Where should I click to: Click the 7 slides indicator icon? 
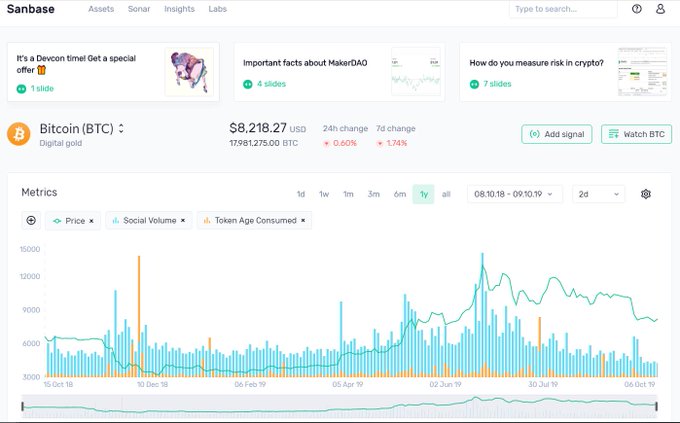pyautogui.click(x=474, y=84)
